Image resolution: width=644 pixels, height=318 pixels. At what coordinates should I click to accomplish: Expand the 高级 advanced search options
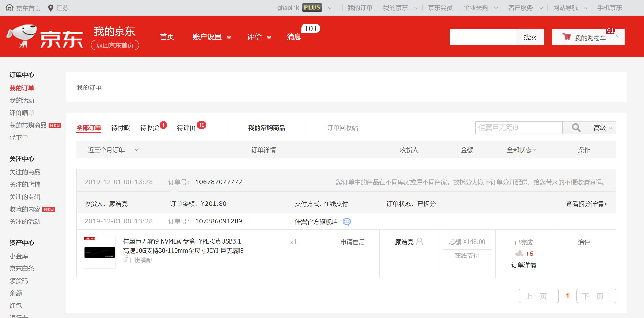(603, 128)
